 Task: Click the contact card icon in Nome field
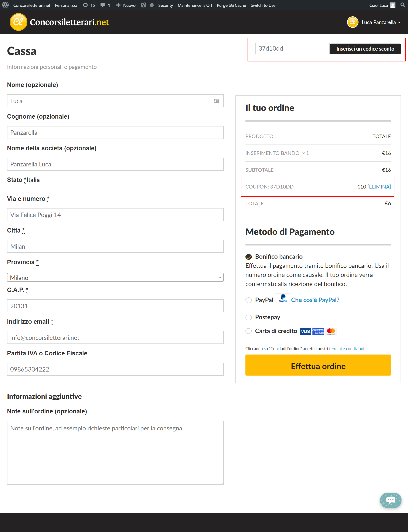pos(216,101)
